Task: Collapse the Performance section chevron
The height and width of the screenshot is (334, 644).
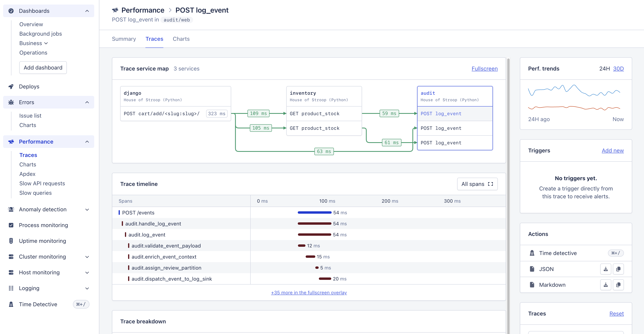Action: (87, 142)
